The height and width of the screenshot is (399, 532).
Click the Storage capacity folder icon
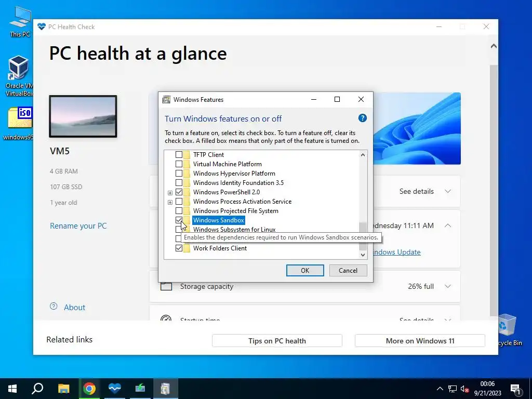click(x=166, y=286)
